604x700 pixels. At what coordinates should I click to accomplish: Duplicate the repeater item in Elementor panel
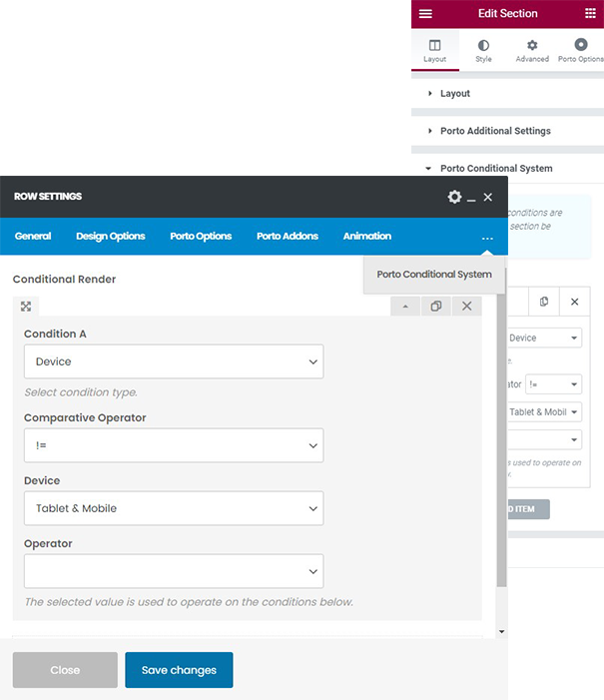pos(544,302)
